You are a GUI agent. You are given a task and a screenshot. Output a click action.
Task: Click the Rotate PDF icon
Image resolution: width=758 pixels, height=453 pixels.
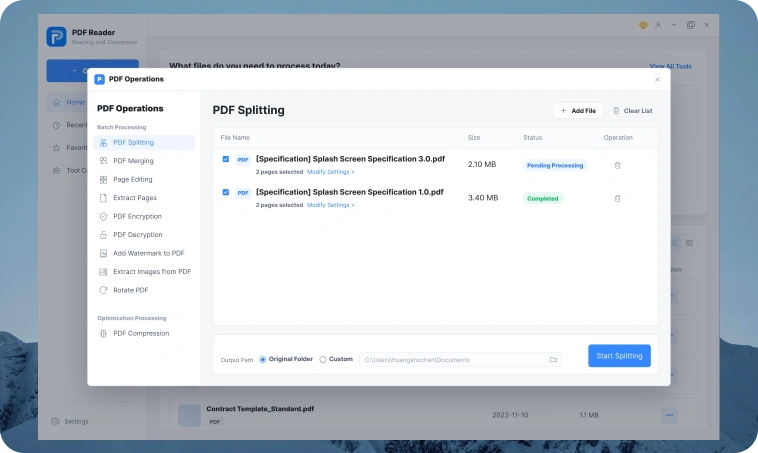[103, 290]
